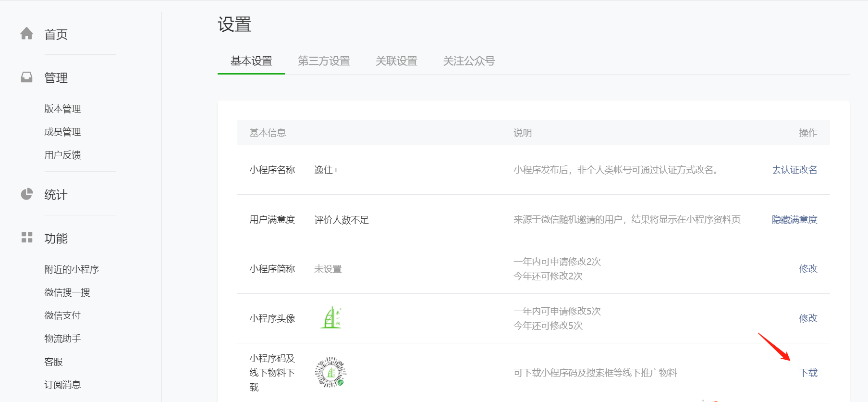868x402 pixels.
Task: Open the 统计 section in sidebar
Action: 56,195
